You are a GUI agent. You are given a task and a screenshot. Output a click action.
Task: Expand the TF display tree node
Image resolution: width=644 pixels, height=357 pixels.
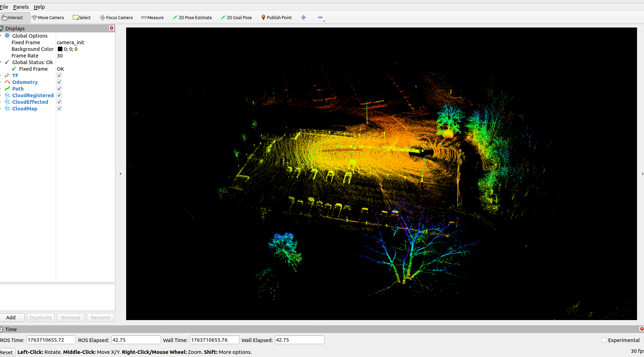(x=1, y=75)
